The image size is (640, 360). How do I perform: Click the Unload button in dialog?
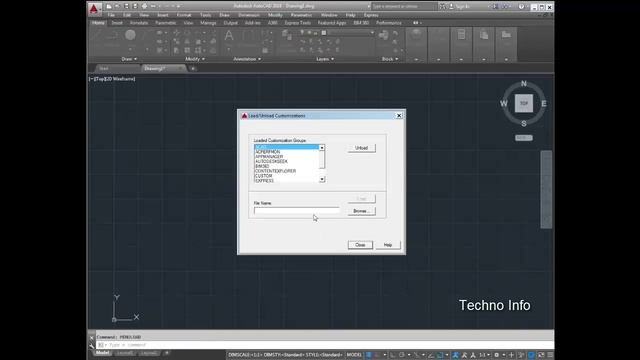[362, 148]
